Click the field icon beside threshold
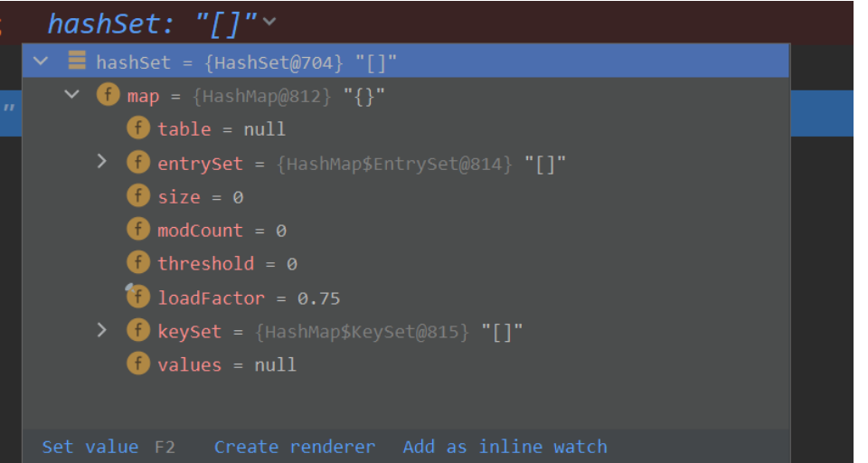 point(138,263)
